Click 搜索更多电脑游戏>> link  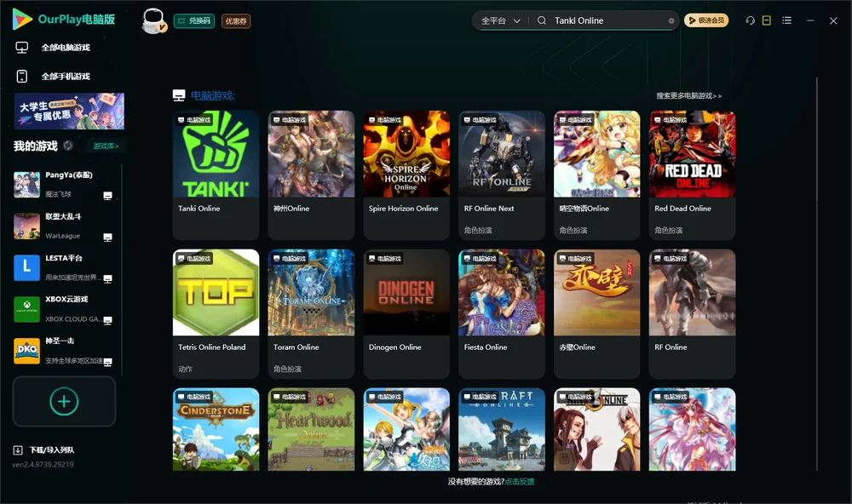coord(688,95)
